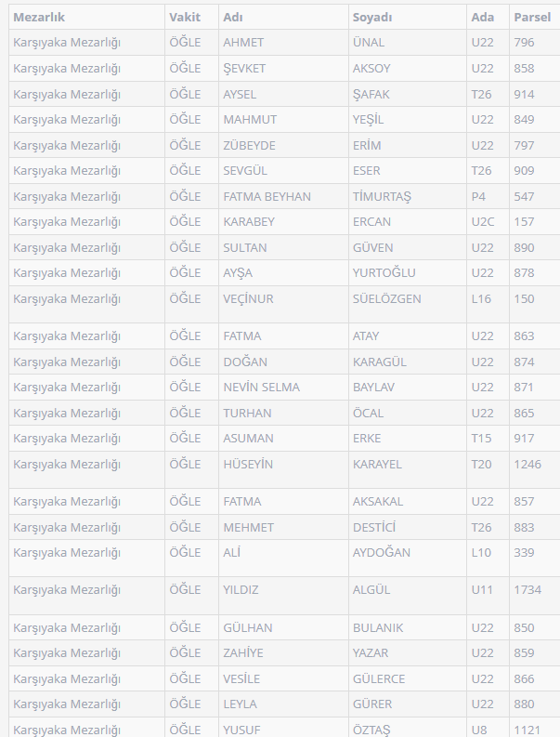This screenshot has height=737, width=560.
Task: Click the Vakit column header
Action: click(184, 18)
